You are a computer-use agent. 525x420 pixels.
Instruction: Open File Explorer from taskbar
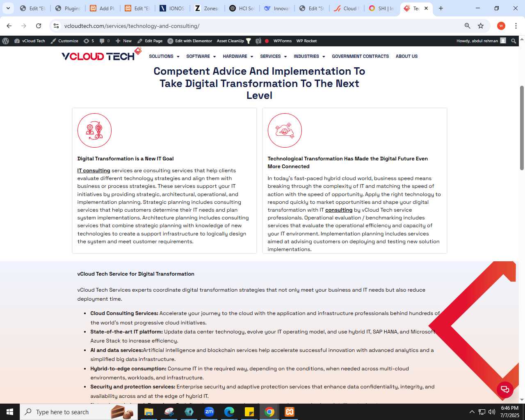148,412
